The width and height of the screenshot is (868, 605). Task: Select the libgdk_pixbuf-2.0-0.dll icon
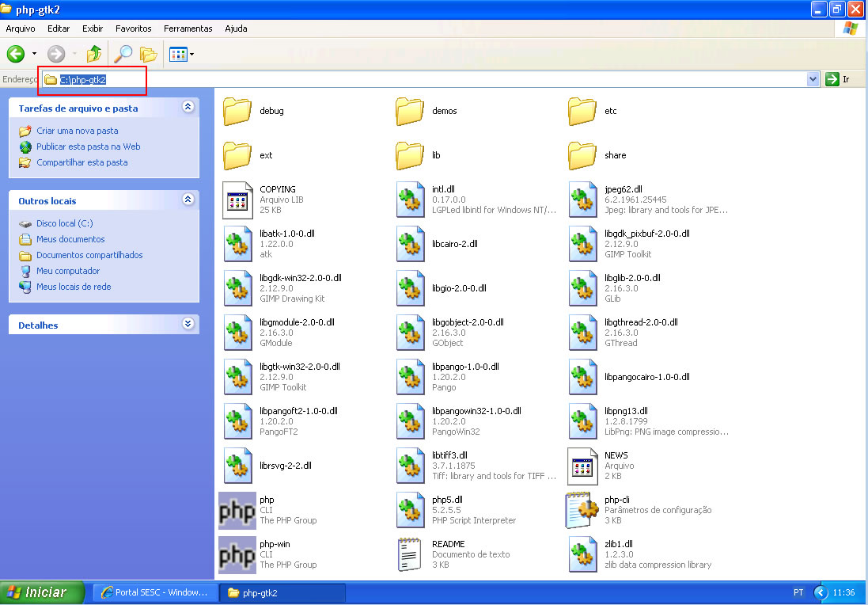(583, 244)
